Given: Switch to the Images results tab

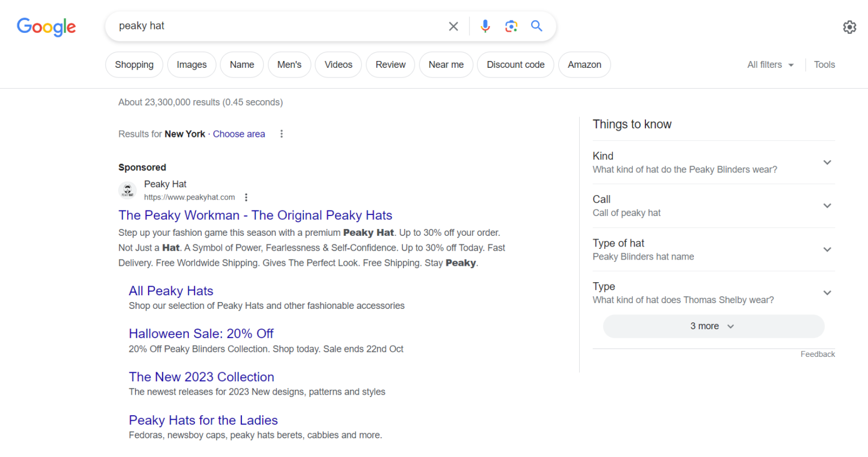Looking at the screenshot, I should point(191,64).
